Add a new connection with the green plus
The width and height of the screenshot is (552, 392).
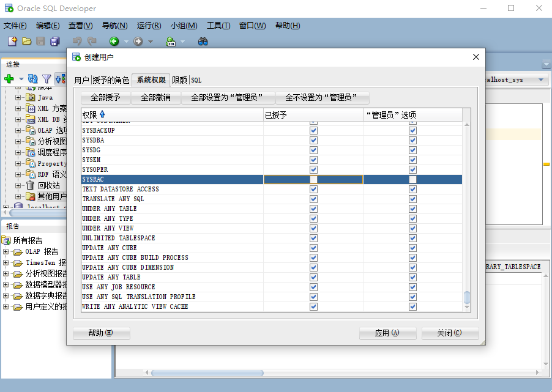9,78
